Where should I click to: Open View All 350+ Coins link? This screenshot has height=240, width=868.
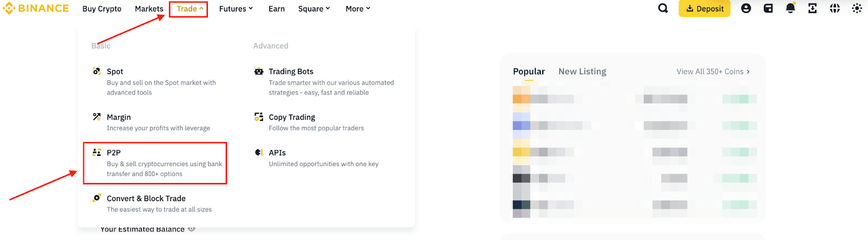(x=713, y=72)
